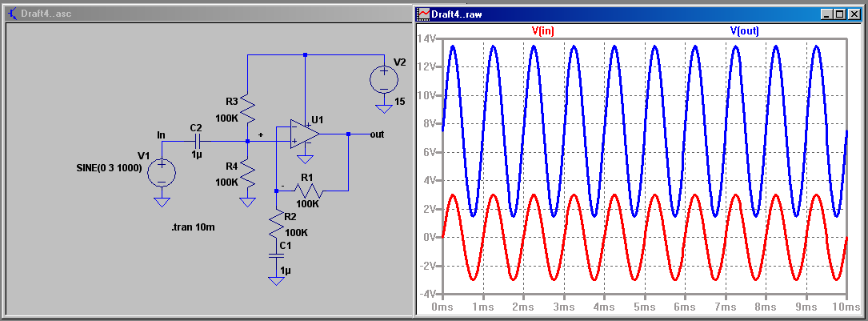Screen dimensions: 868x321
Task: Click the 100K value of R2
Action: click(x=296, y=232)
